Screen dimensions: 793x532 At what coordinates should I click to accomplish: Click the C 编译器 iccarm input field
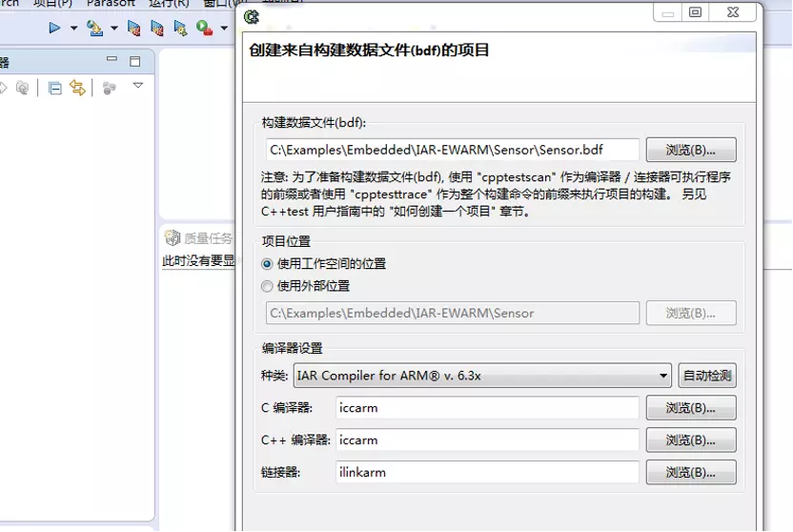(x=487, y=408)
